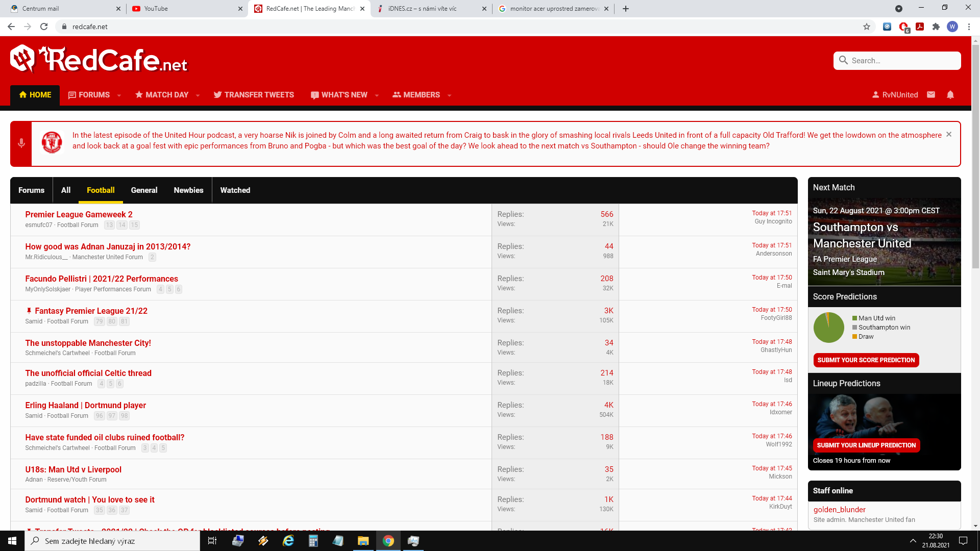This screenshot has width=980, height=551.
Task: Open the Windows Start menu
Action: 12,541
